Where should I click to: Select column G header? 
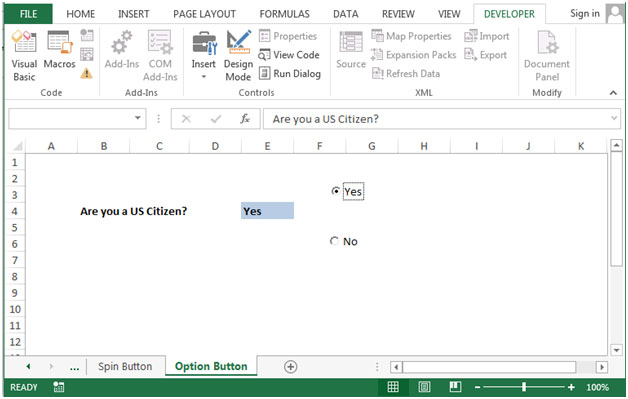[x=372, y=146]
